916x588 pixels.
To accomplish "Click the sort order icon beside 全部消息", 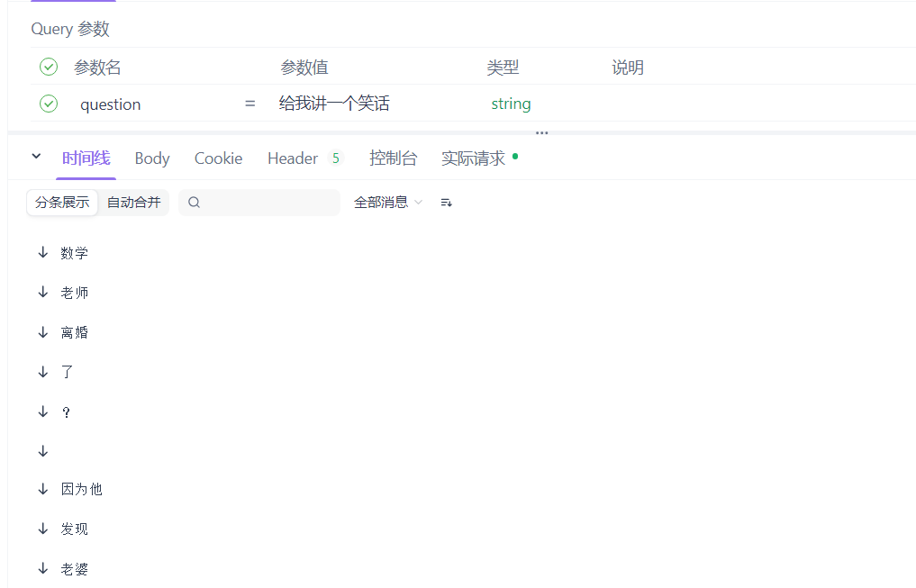I will coord(446,203).
